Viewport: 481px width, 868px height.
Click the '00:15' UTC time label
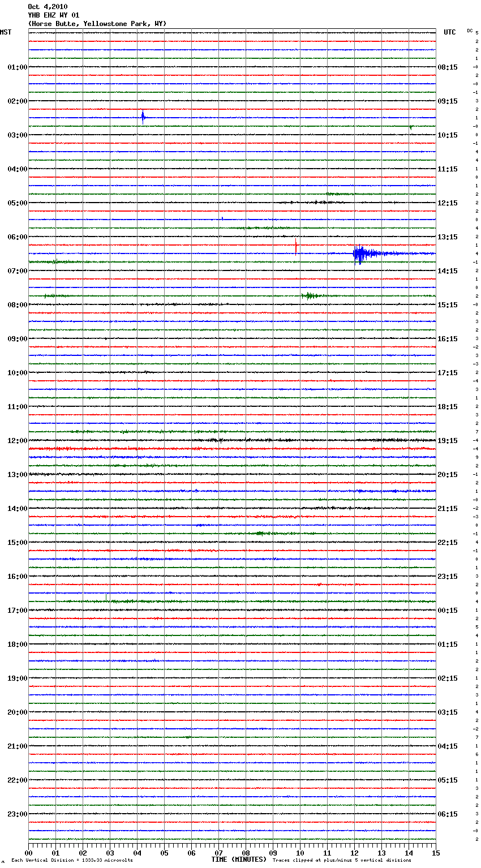pos(448,611)
